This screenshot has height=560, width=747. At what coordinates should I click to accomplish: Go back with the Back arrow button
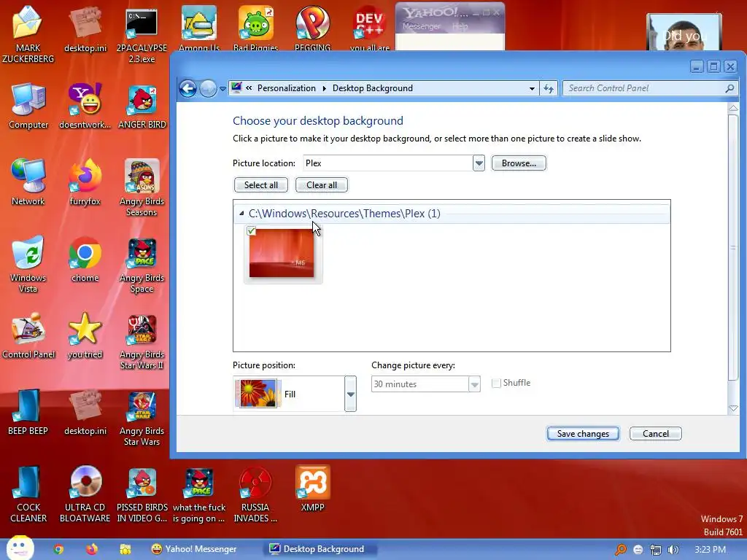(188, 88)
